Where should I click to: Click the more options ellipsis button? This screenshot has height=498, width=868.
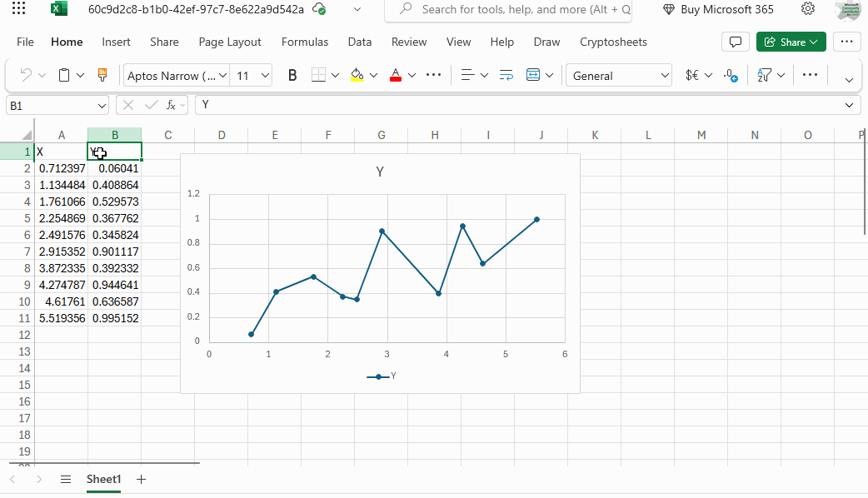(846, 42)
